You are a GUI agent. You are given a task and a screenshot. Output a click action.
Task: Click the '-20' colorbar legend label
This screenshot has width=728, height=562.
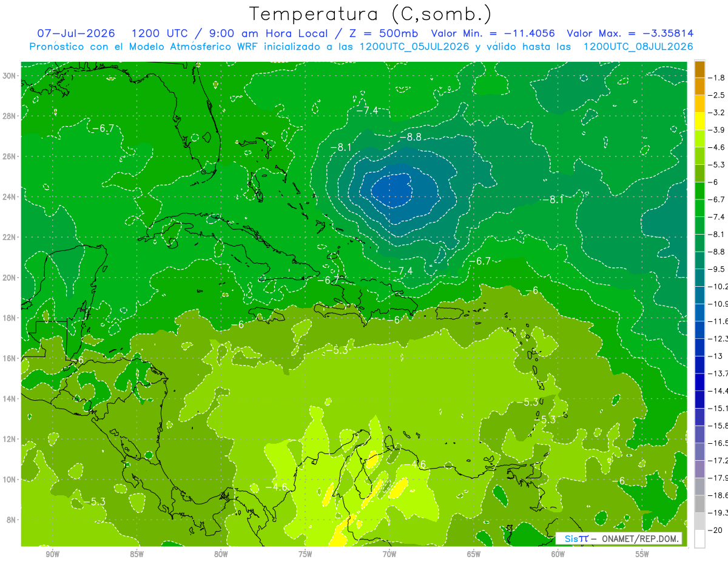click(x=716, y=530)
